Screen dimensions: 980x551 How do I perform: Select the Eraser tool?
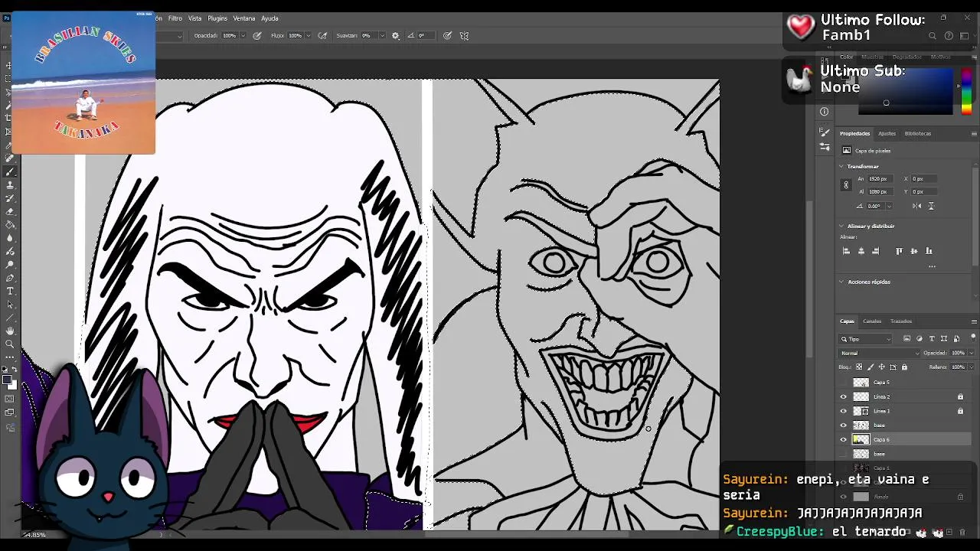point(10,211)
